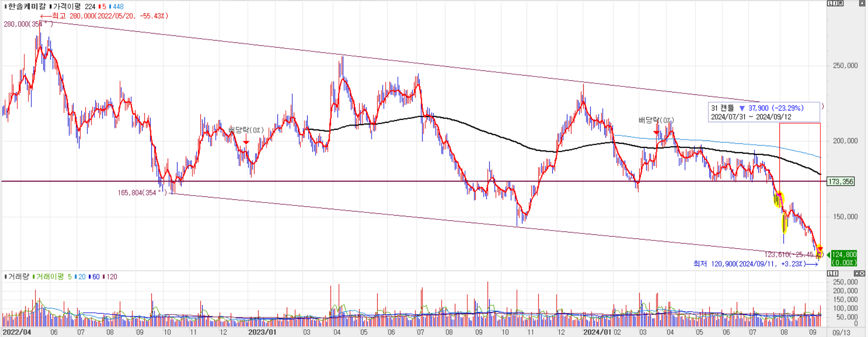Close the volume pane with X

(862, 274)
